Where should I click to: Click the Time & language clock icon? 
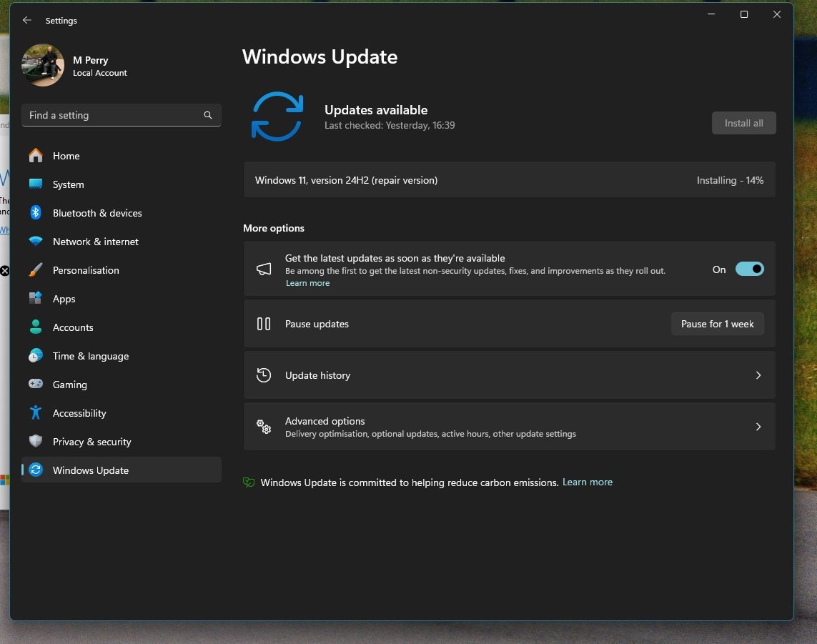pyautogui.click(x=36, y=356)
